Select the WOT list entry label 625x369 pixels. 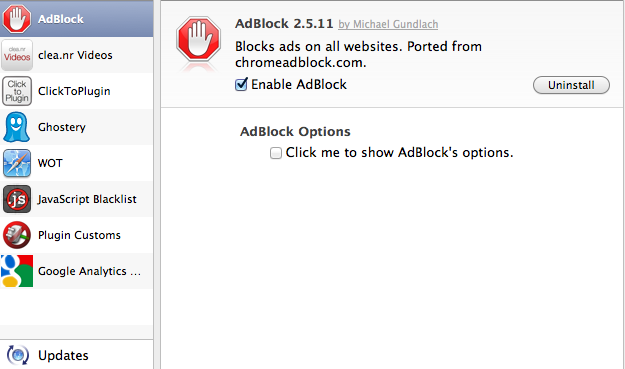(50, 163)
